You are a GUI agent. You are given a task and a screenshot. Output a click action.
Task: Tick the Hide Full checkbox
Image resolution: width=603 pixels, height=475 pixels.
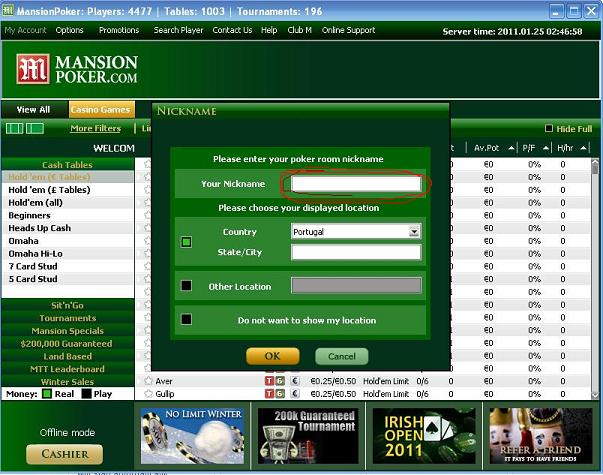(549, 128)
